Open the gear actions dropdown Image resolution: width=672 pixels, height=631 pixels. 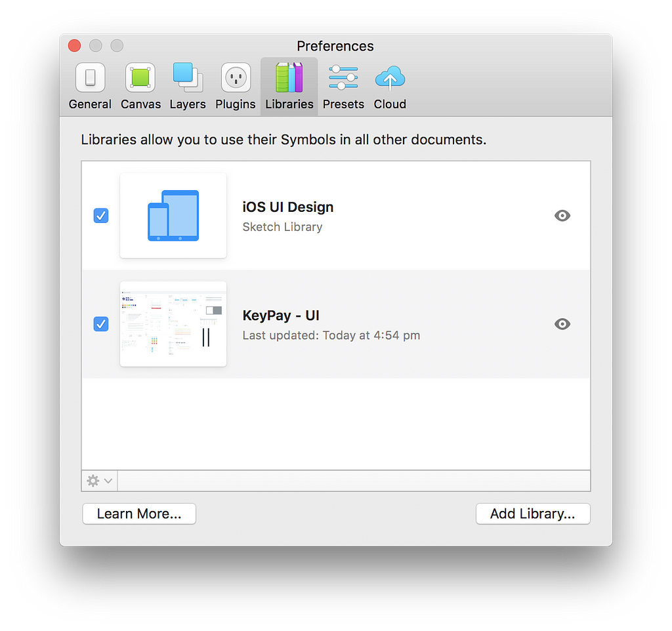(x=100, y=481)
